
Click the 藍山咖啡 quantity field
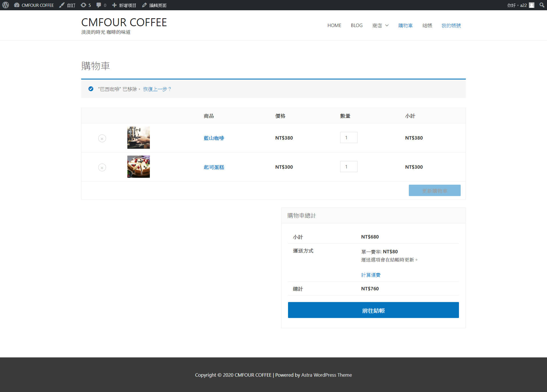[x=349, y=138]
